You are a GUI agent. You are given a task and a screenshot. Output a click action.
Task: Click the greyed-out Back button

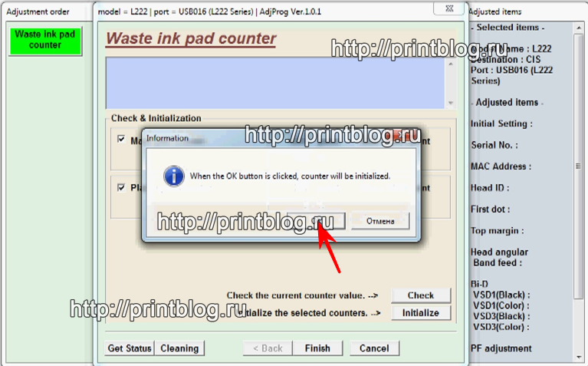coord(268,348)
